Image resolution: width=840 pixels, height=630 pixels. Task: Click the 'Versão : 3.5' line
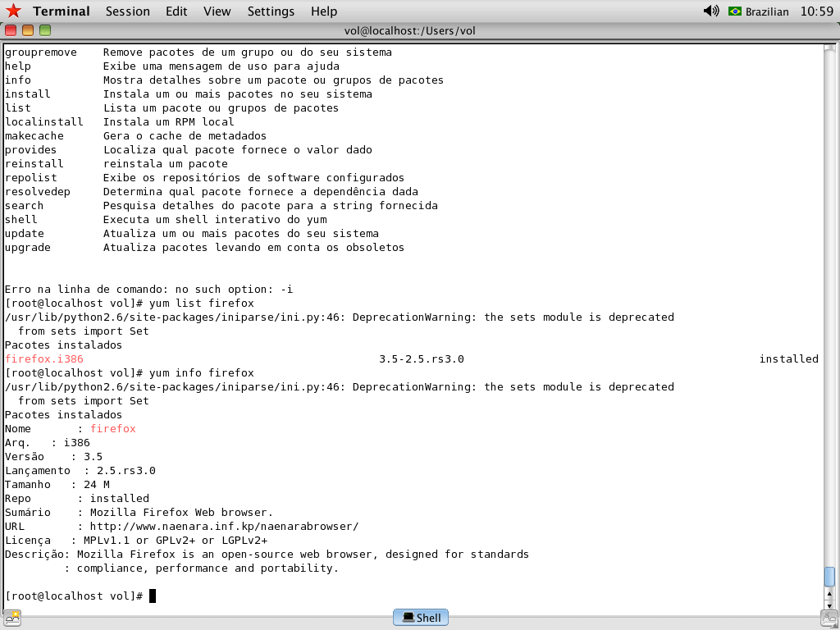click(54, 456)
